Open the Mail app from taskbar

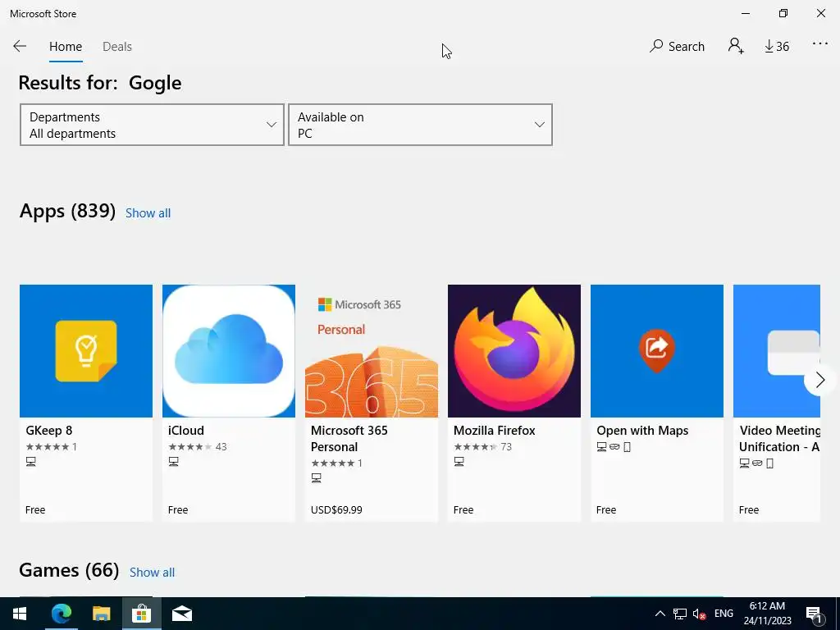181,614
